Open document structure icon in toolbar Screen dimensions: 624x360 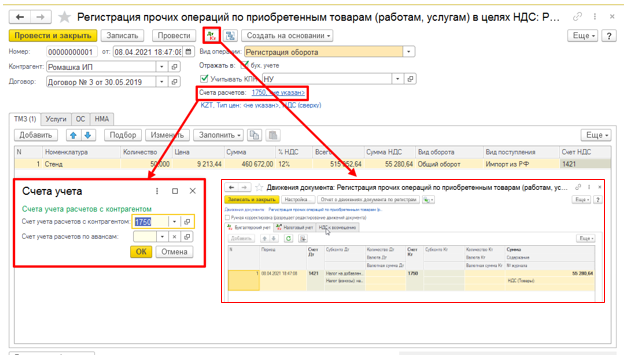point(230,35)
